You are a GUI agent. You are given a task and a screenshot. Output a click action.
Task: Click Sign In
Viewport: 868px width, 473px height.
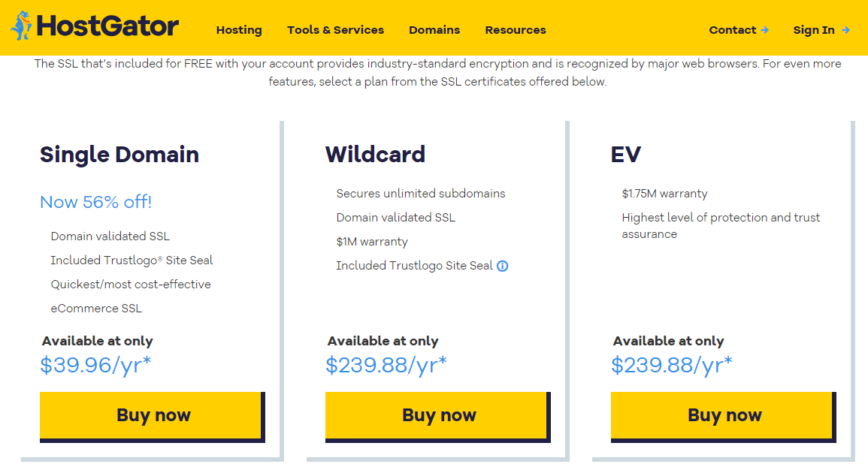(814, 30)
